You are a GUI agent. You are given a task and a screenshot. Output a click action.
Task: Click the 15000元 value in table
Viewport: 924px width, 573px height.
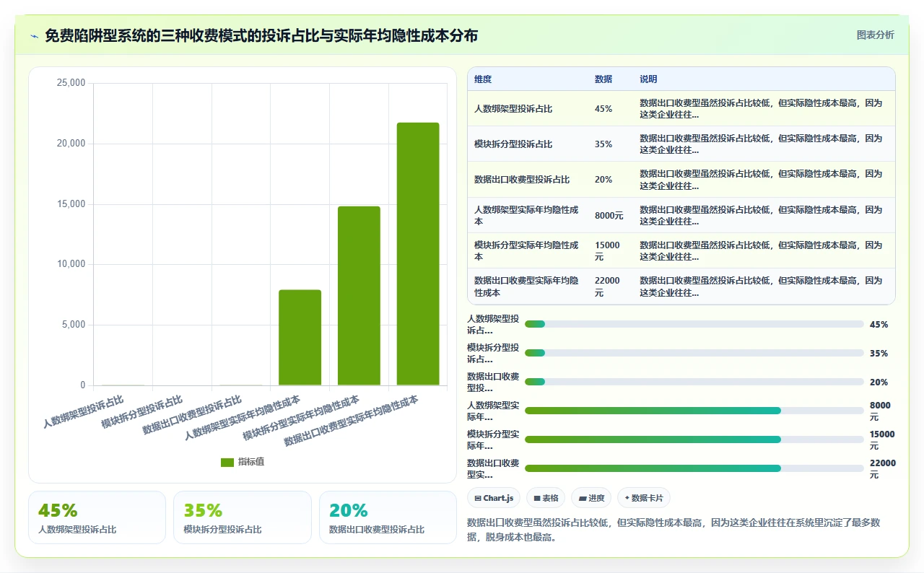click(607, 251)
